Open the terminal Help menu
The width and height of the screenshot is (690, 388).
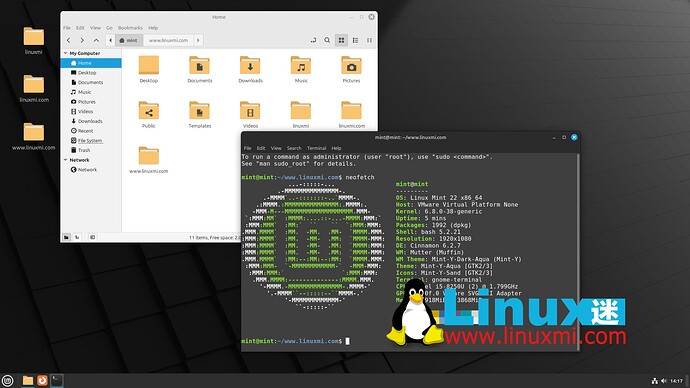pyautogui.click(x=336, y=148)
